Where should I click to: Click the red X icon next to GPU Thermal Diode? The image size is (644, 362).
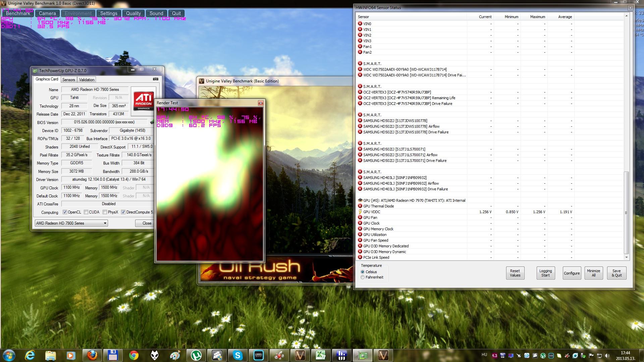pos(360,206)
